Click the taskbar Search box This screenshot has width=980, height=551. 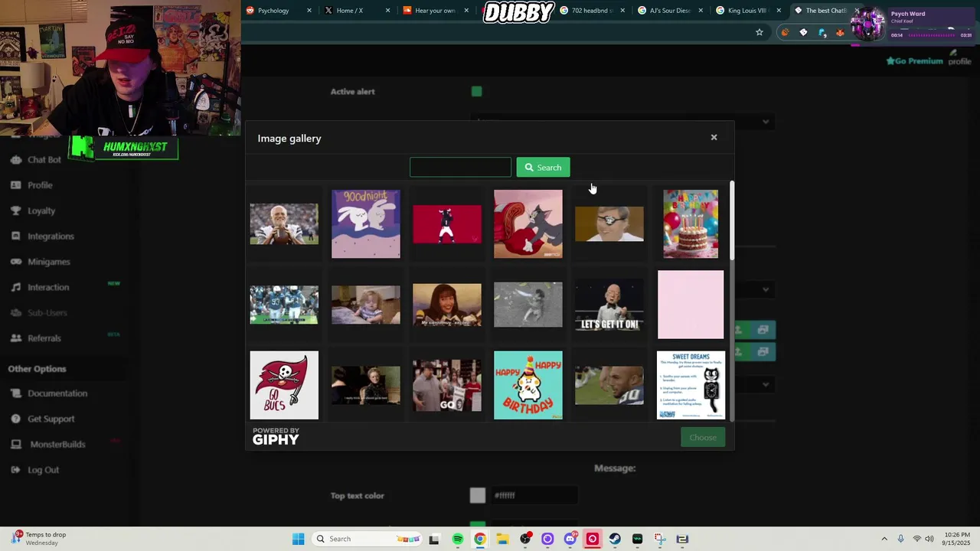tap(367, 539)
